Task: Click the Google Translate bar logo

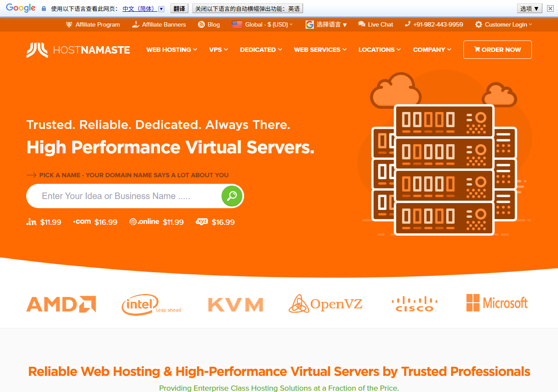Action: pos(20,8)
